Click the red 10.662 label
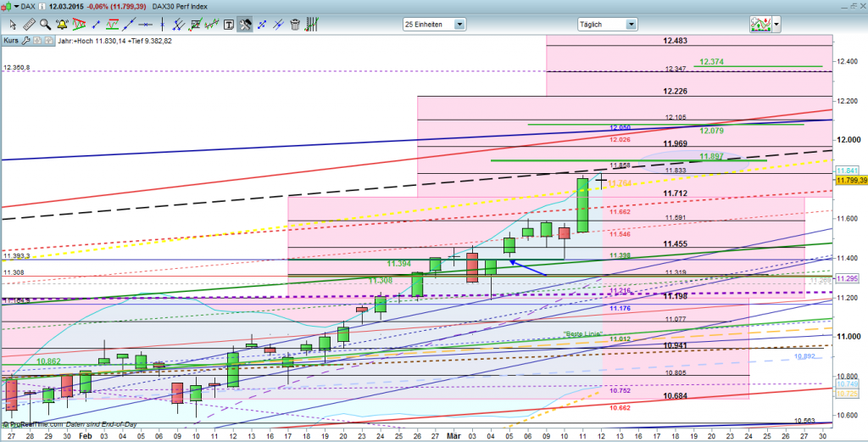 point(620,408)
